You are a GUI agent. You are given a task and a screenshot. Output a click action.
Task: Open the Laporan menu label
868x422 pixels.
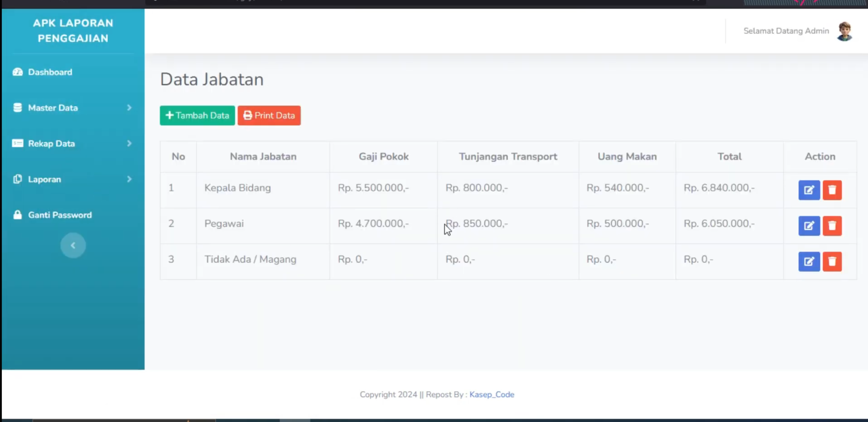44,179
